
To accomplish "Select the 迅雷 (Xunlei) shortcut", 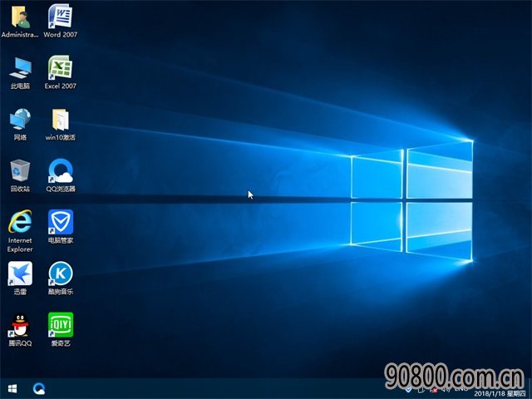I will [20, 278].
